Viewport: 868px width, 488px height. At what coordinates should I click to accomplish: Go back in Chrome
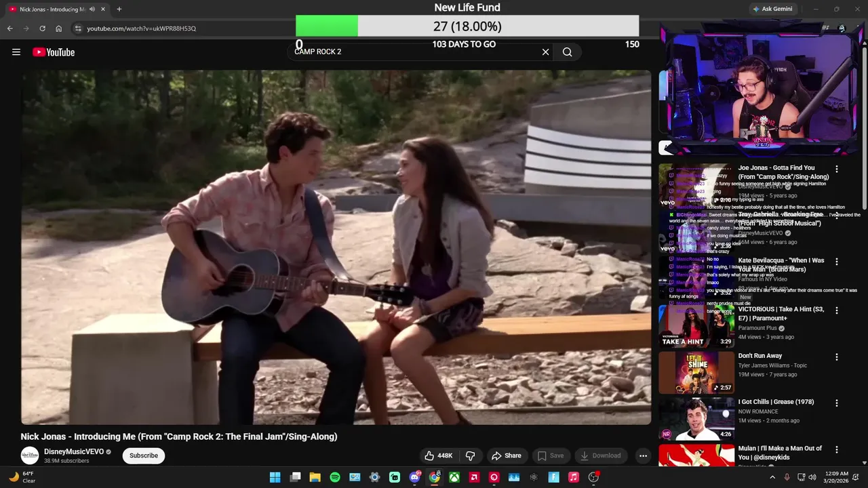tap(9, 28)
